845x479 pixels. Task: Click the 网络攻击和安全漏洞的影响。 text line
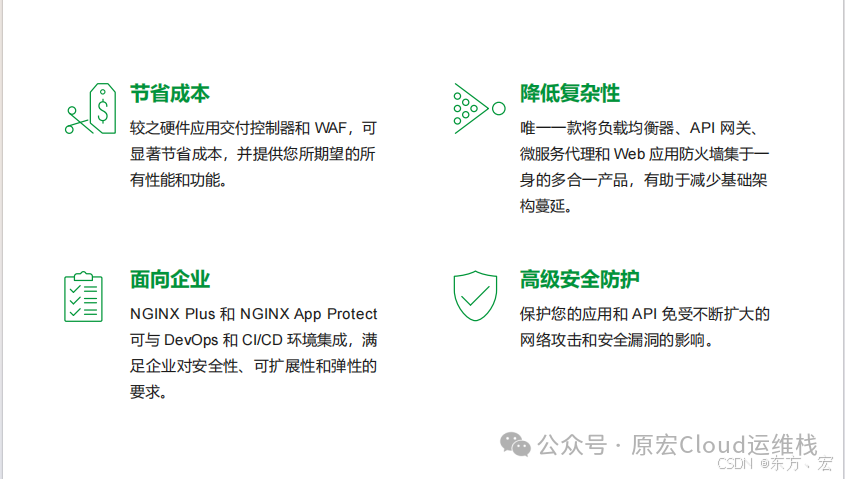pos(616,340)
